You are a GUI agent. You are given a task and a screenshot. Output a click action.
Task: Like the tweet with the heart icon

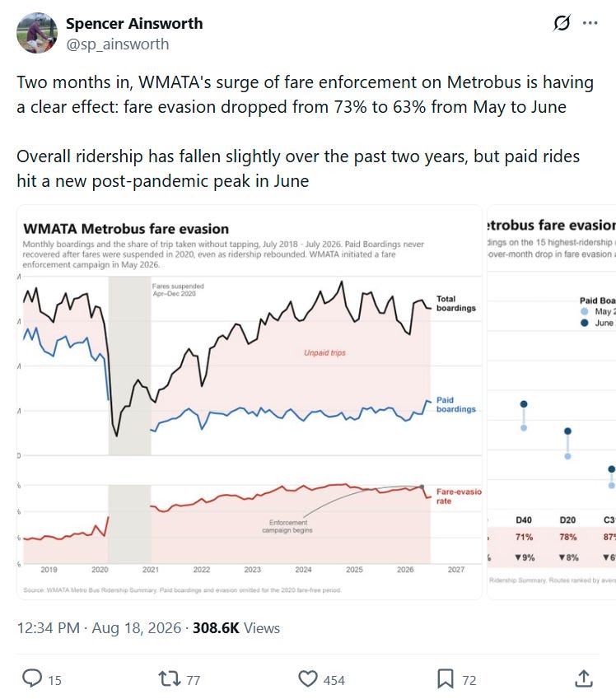click(x=308, y=679)
